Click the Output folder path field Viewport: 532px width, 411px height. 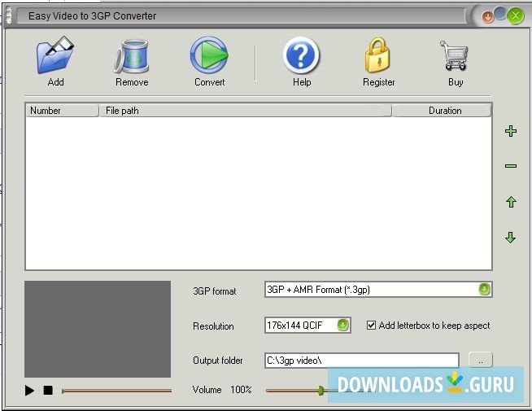coord(362,360)
